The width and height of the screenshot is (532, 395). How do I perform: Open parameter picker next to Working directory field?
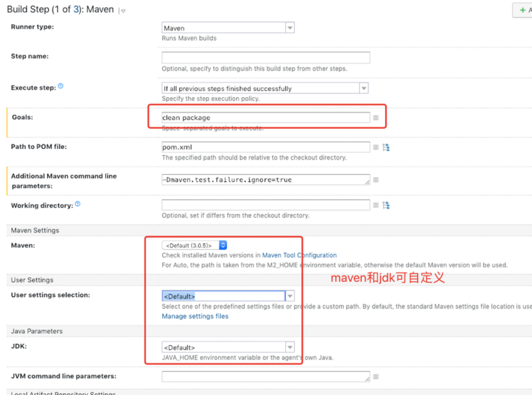pos(376,205)
